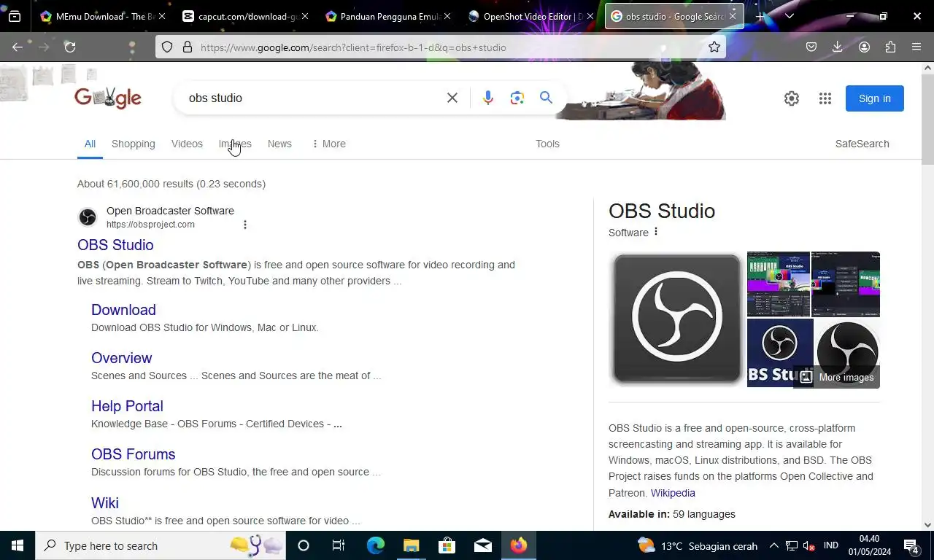Expand the More search filters menu
Screen dimensions: 934x560
328,144
